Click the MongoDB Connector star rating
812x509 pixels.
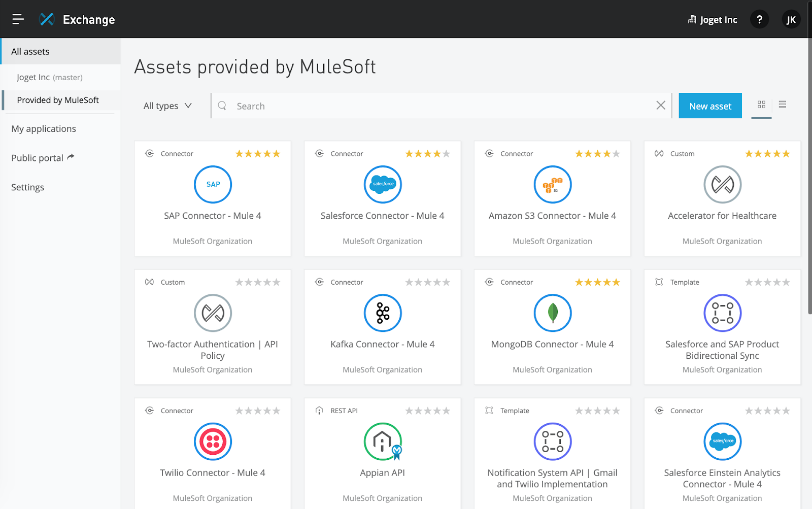pyautogui.click(x=597, y=282)
